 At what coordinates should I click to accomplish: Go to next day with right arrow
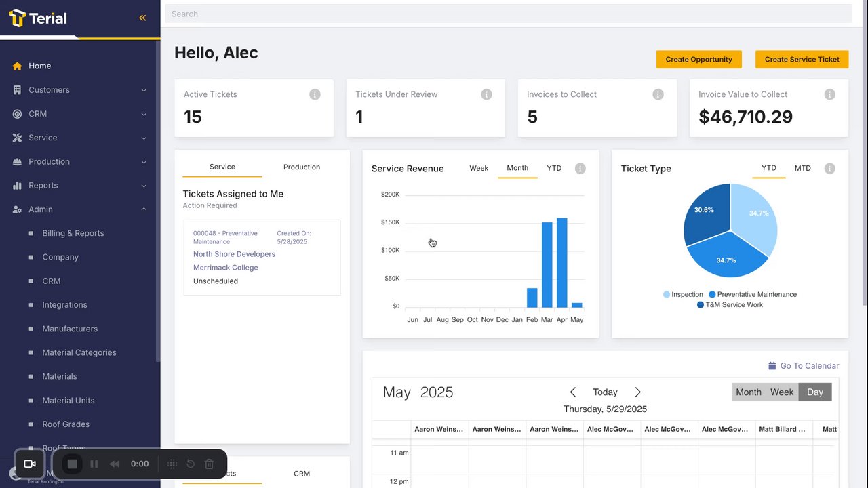click(637, 392)
